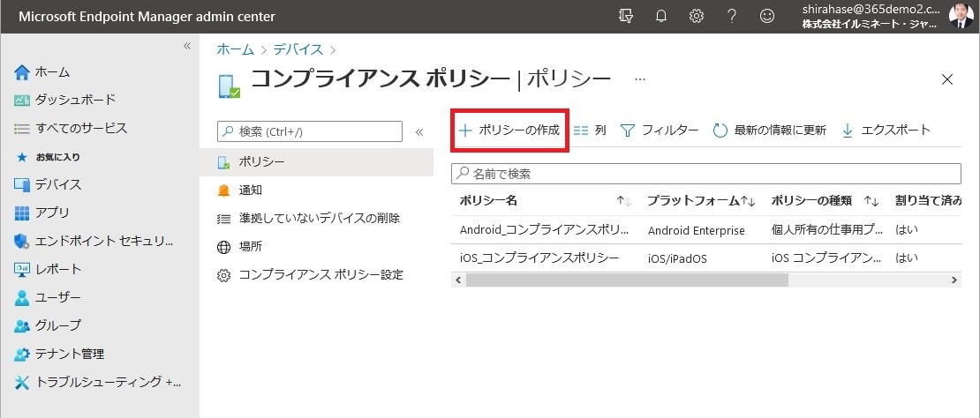
Task: Focus the 検索 (Ctrl+/) search box
Action: pos(309,131)
